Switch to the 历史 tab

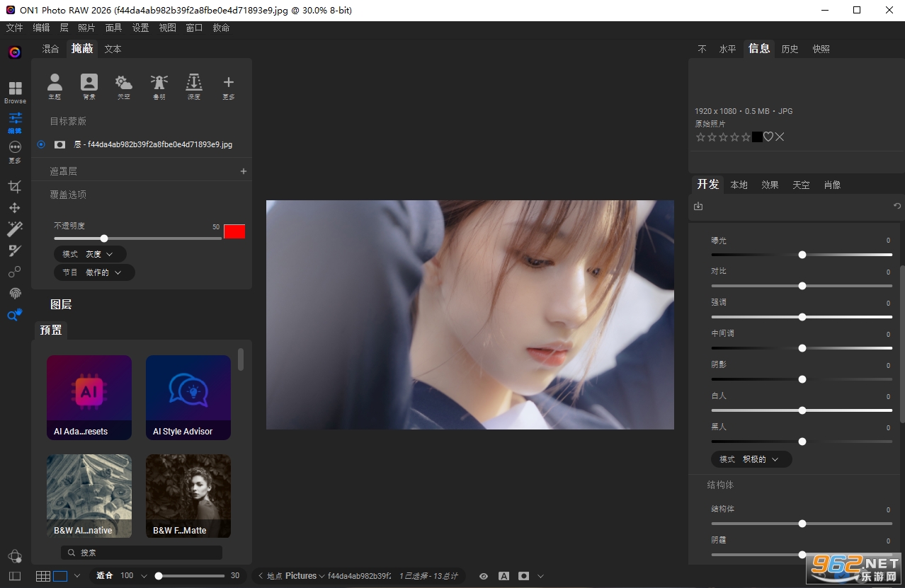coord(790,49)
